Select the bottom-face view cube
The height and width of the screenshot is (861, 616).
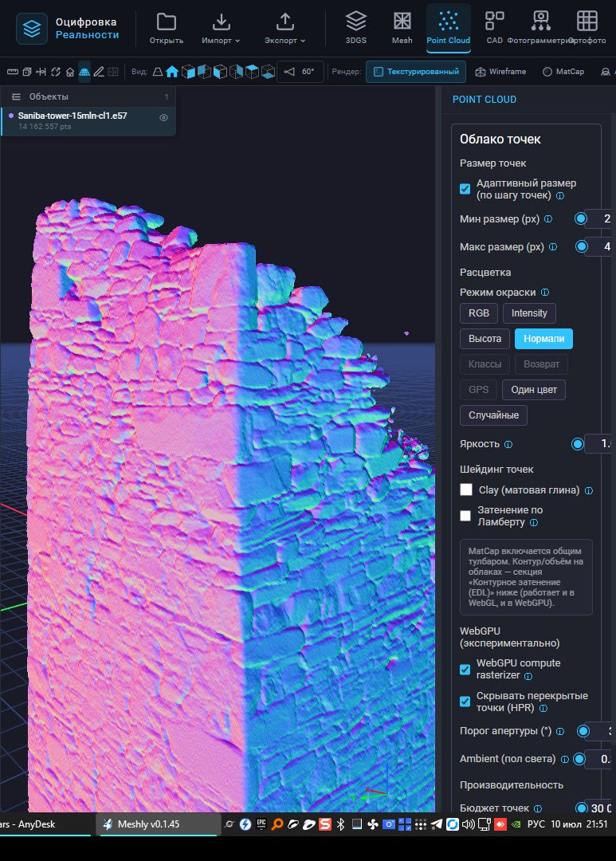[268, 72]
